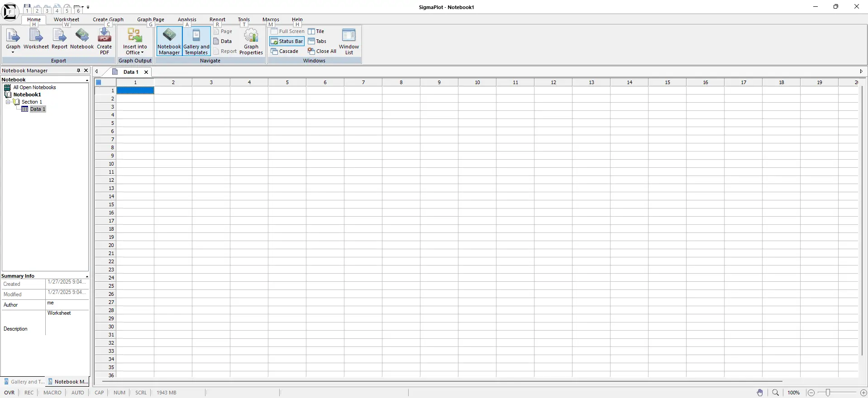Toggle the Notebook Manager pane button

click(169, 41)
